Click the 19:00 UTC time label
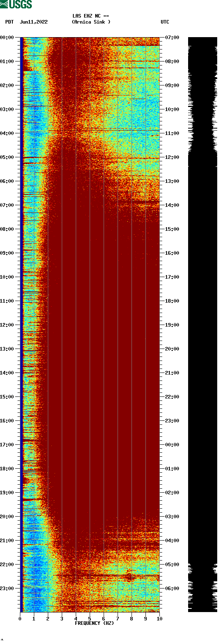Screen dimensions: 220x644 172,325
